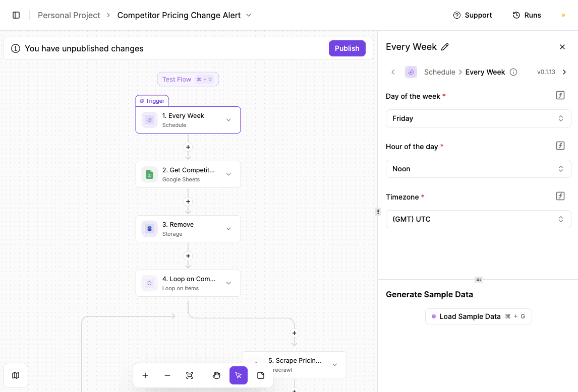Toggle dynamic value for Hour of the day

click(x=560, y=146)
